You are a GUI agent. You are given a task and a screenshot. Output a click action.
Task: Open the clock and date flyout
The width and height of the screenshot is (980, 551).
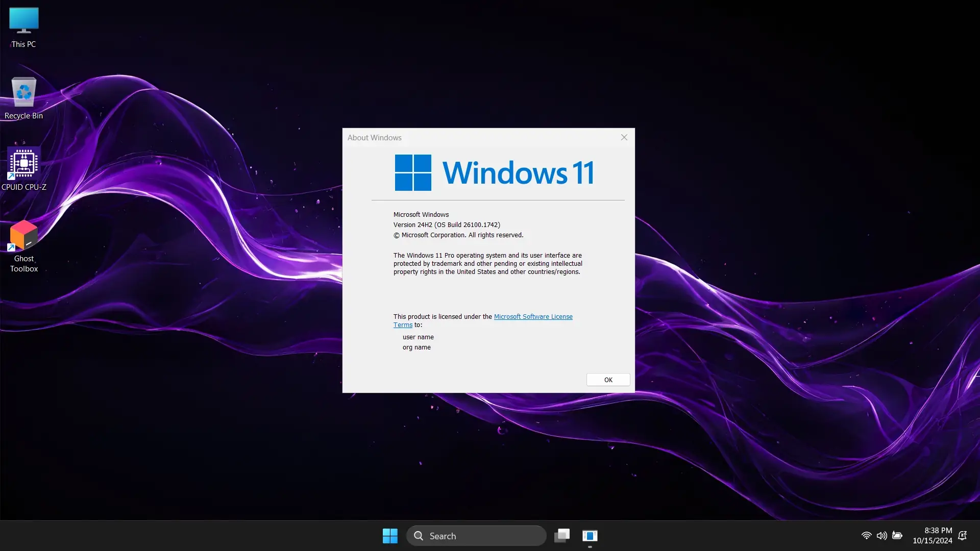(x=932, y=536)
